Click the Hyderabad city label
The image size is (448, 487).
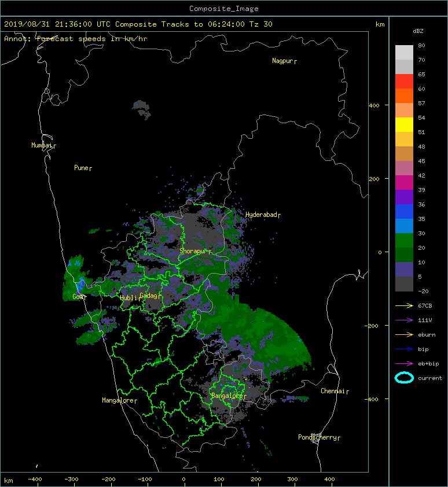click(261, 215)
